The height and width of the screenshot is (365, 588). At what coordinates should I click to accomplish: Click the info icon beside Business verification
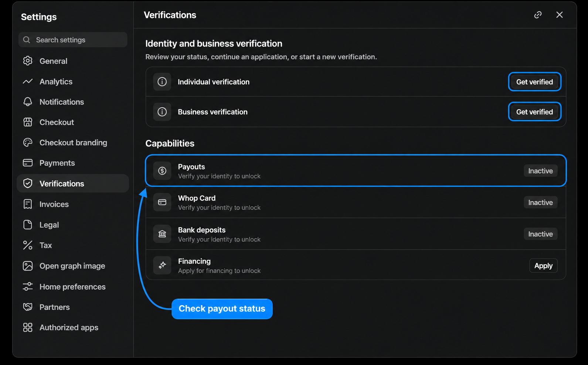pyautogui.click(x=162, y=112)
